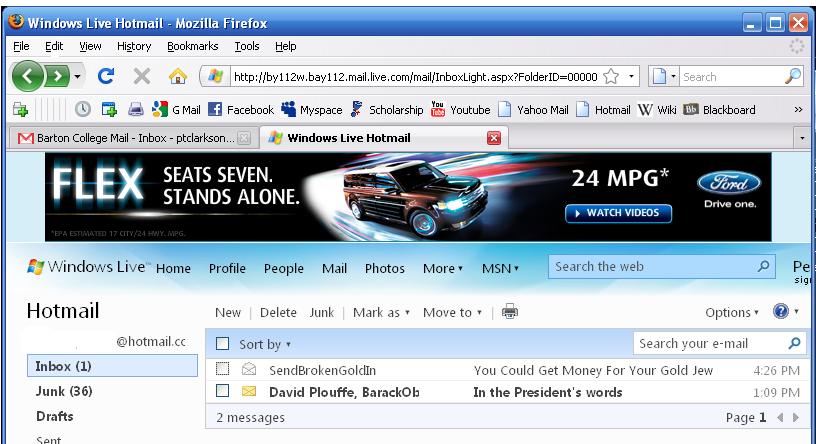Open the Bookmarks menu
This screenshot has height=444, width=816.
coord(190,46)
